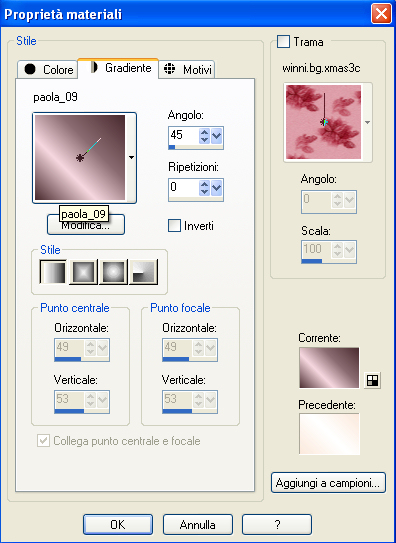Screen dimensions: 396x543
Task: Open the gradient picker dropdown arrow
Action: pos(131,158)
